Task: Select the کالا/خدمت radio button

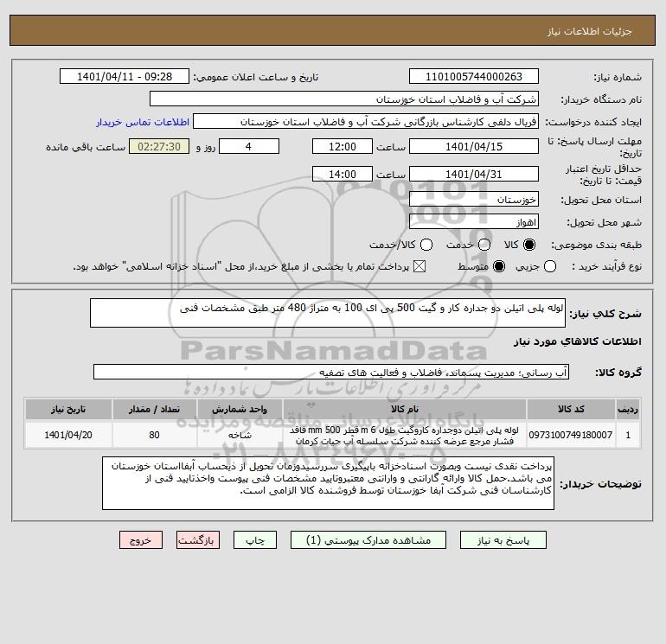Action: (426, 245)
